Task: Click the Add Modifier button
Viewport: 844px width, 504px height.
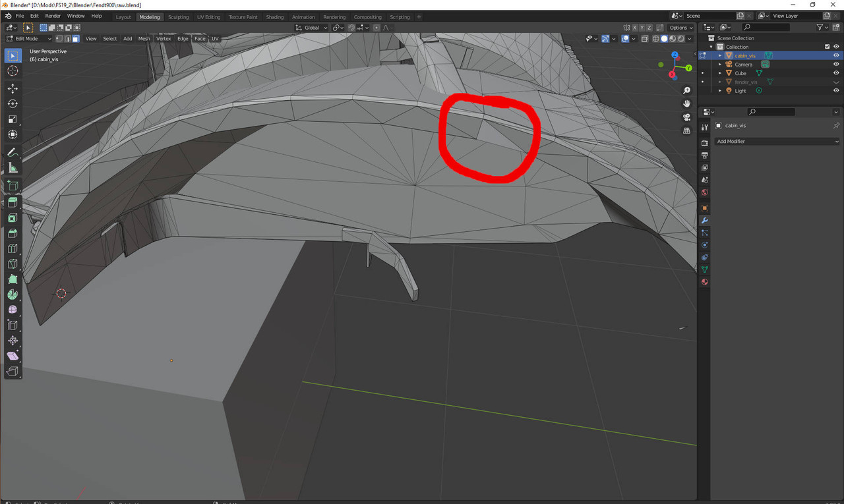Action: pos(776,141)
